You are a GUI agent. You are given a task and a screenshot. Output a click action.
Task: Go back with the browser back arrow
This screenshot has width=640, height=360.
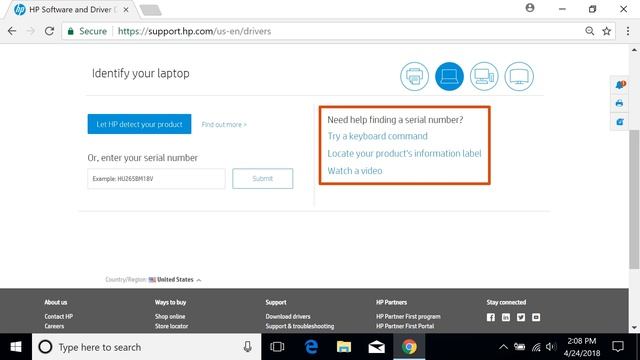tap(12, 31)
